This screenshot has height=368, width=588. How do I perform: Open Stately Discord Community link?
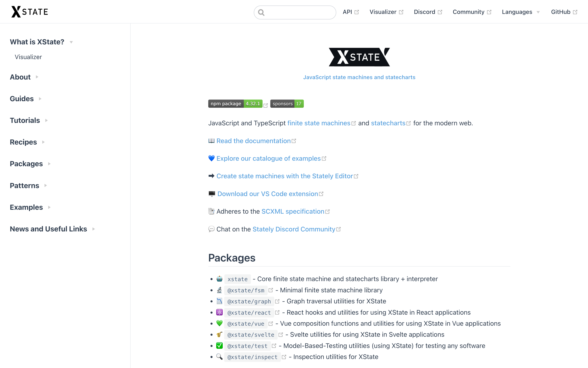tap(294, 229)
